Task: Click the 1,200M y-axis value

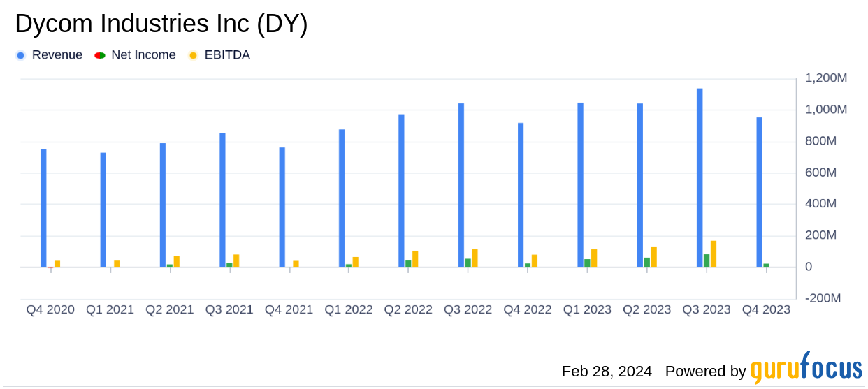Action: point(826,78)
